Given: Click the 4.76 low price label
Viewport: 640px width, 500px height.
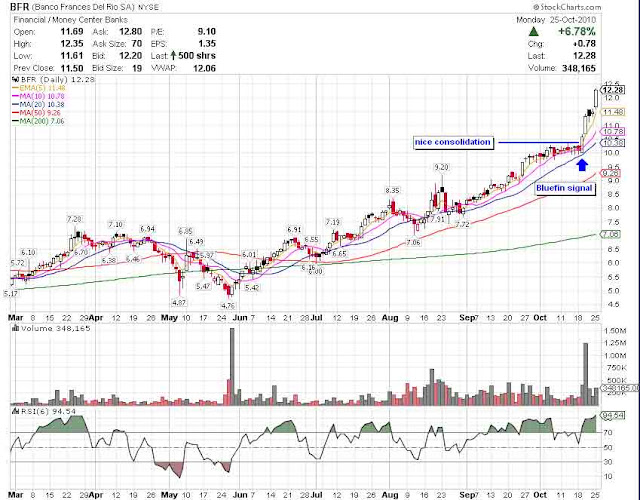Looking at the screenshot, I should [227, 305].
